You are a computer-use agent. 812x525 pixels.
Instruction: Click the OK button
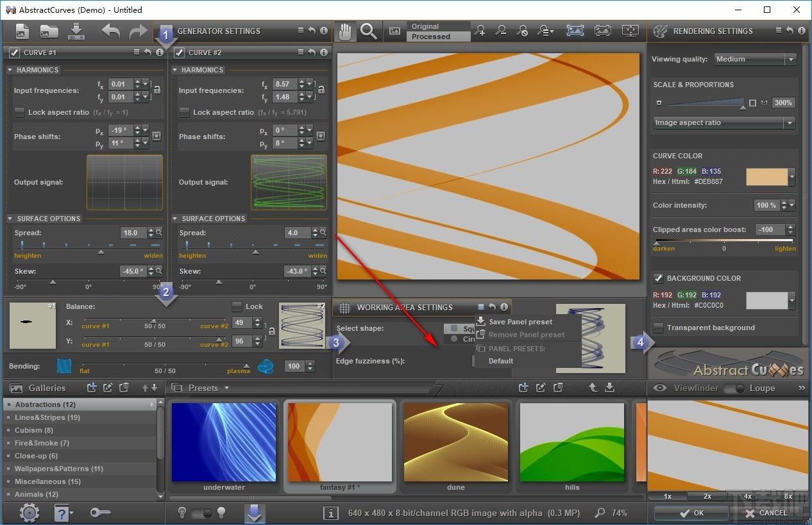point(693,513)
